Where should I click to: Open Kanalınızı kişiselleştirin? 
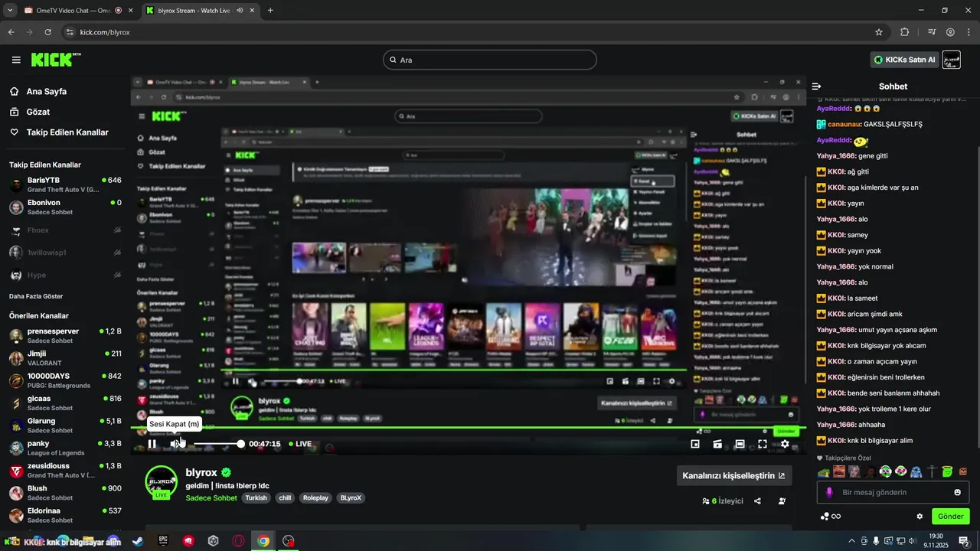click(733, 475)
